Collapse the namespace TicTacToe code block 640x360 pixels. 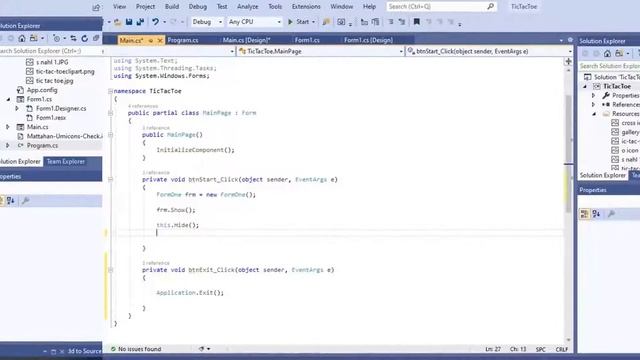pos(110,91)
